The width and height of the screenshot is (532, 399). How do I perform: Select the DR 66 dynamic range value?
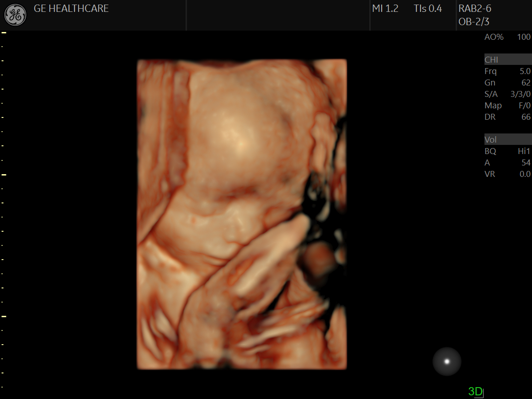point(507,117)
